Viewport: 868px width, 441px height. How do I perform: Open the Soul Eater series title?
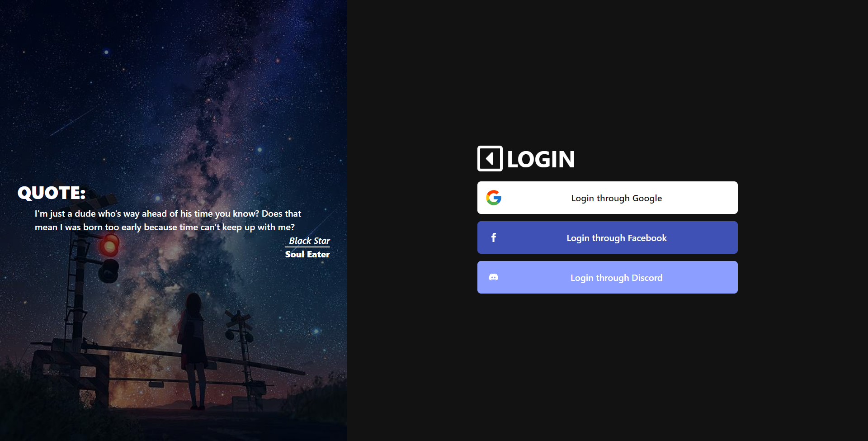tap(307, 254)
